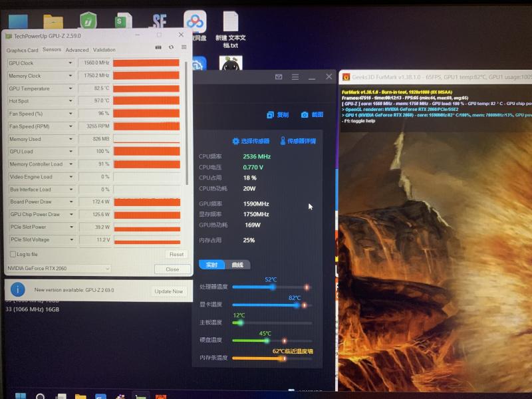
Task: Open hamburger menu in monitor window title bar
Action: [x=295, y=77]
